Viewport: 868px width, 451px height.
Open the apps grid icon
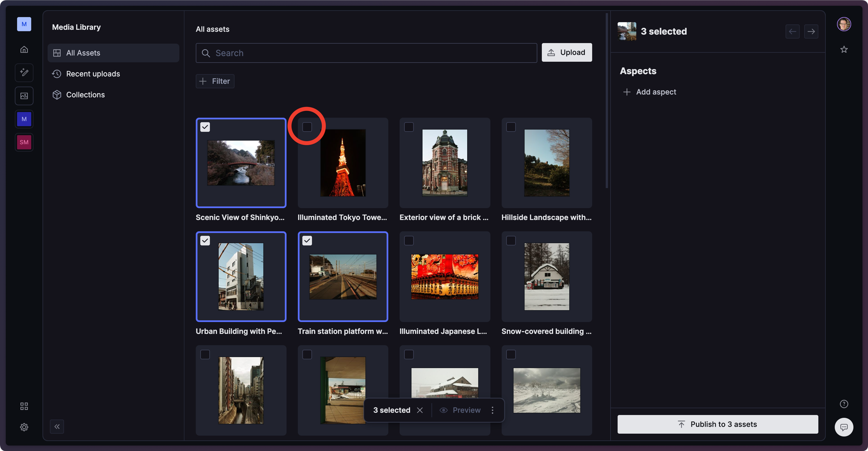point(24,406)
